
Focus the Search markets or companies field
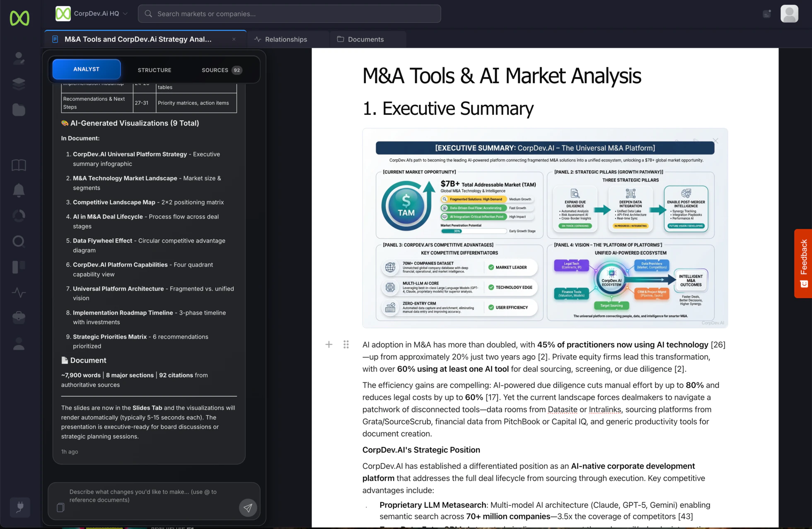[289, 14]
